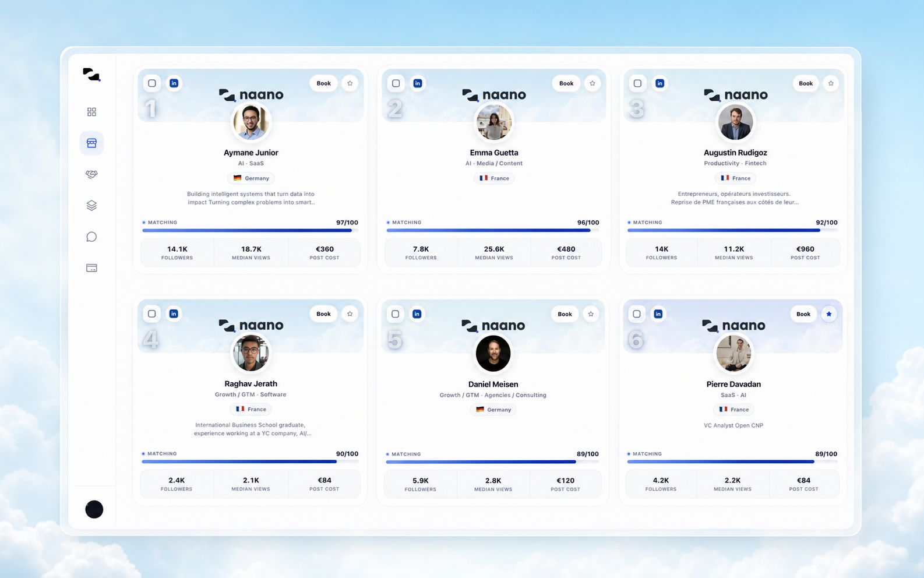
Task: Open Pierre Davadan's profile photo
Action: coord(733,353)
